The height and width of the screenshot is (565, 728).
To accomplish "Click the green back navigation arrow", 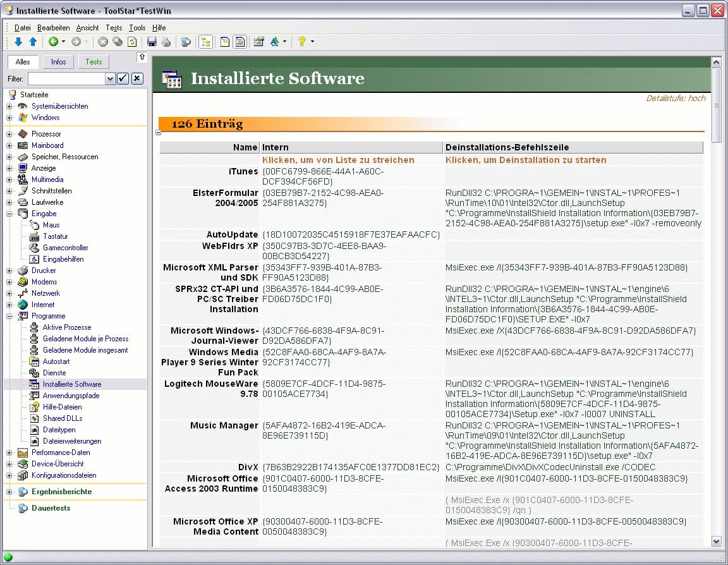I will pos(53,42).
